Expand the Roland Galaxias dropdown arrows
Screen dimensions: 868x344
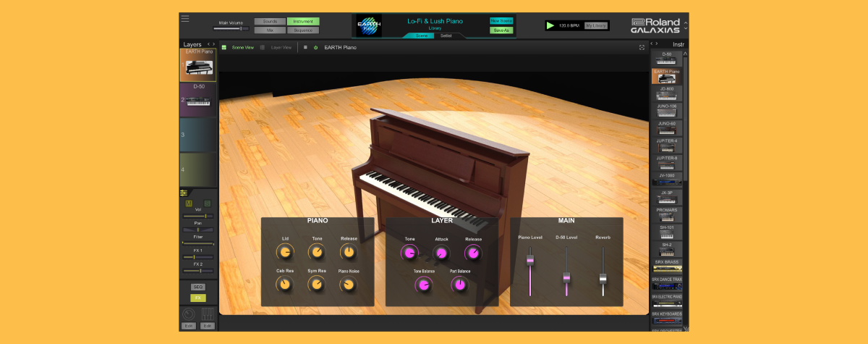point(685,25)
